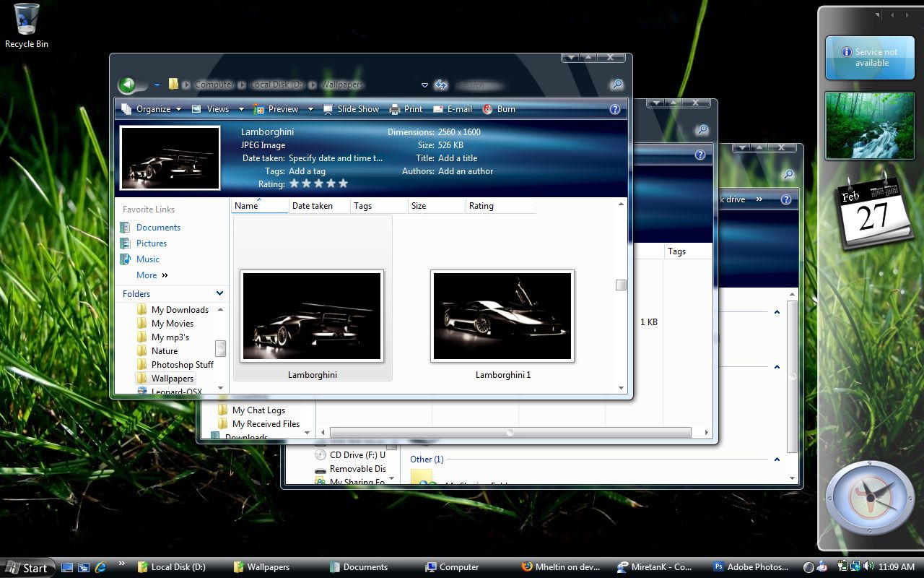This screenshot has width=924, height=578.
Task: Show hidden Quick Launch icons chevron
Action: (x=121, y=564)
